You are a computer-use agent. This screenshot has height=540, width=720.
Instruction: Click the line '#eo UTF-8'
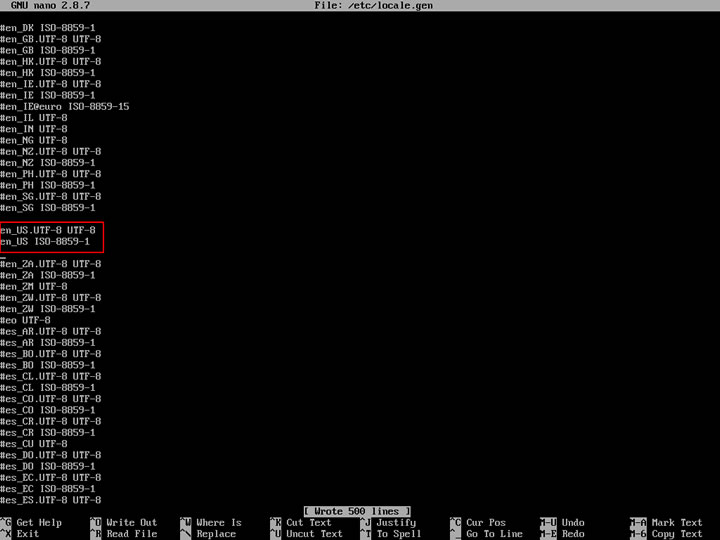(x=25, y=321)
